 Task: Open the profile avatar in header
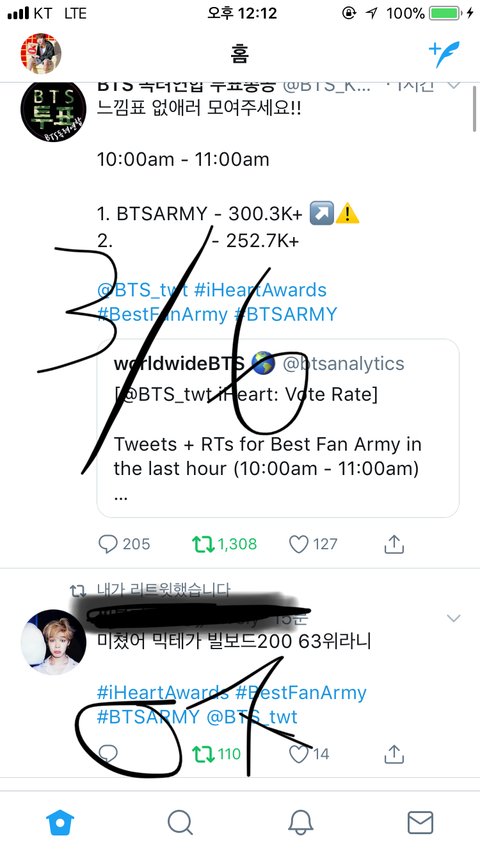coord(41,53)
